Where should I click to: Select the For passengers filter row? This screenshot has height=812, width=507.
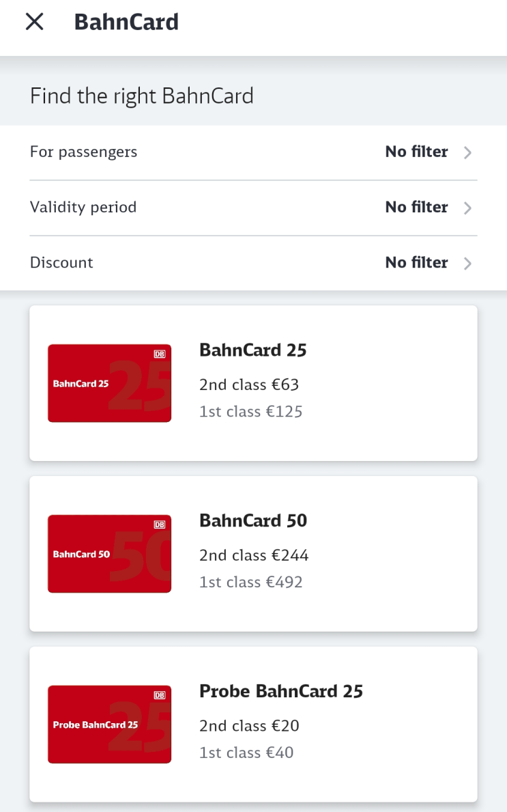pyautogui.click(x=254, y=152)
